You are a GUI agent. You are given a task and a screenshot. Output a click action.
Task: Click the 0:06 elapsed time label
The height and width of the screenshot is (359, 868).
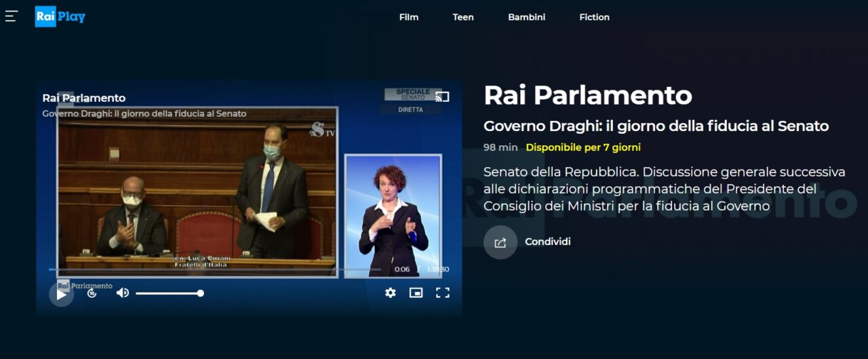coord(402,269)
